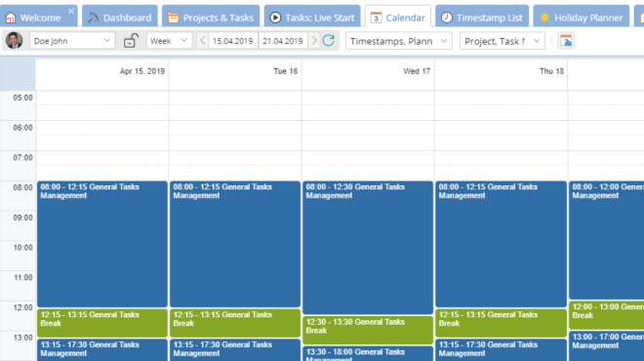This screenshot has height=361, width=644.
Task: Open the Project, Task dropdown
Action: coord(503,41)
